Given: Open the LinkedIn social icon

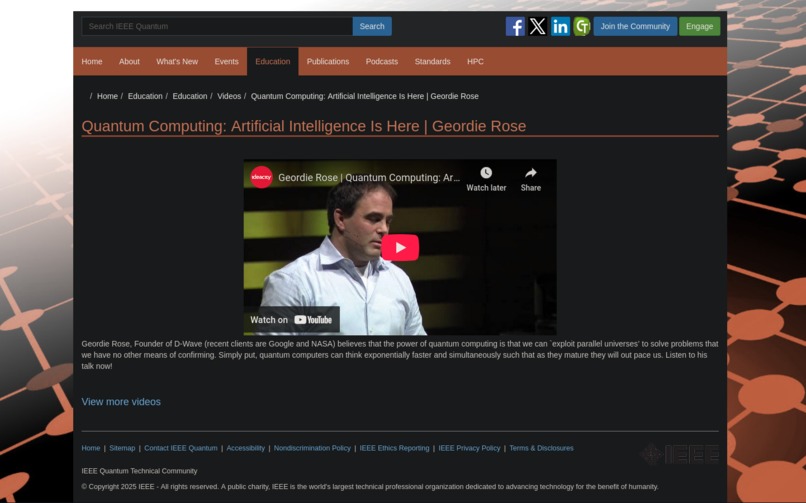Looking at the screenshot, I should coord(560,26).
